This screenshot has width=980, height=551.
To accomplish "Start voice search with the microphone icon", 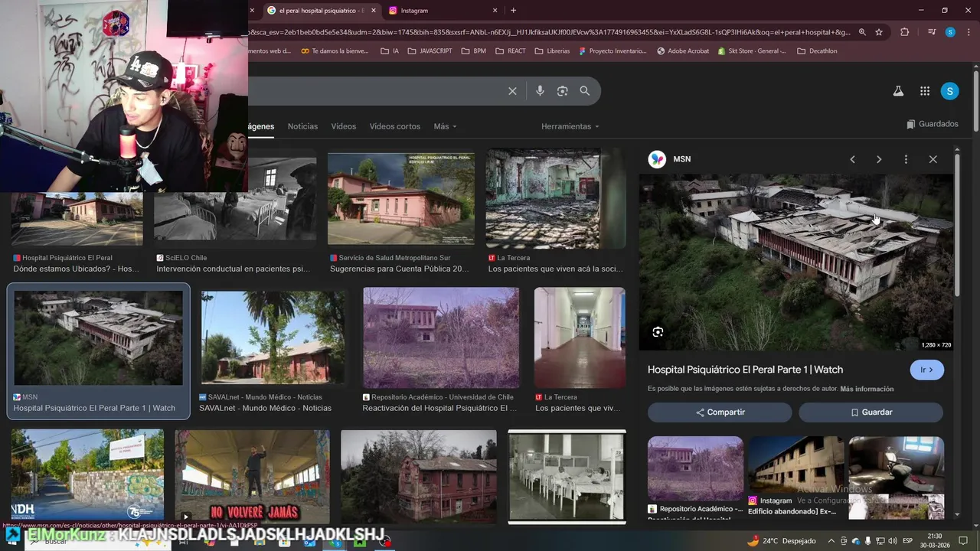I will click(540, 91).
